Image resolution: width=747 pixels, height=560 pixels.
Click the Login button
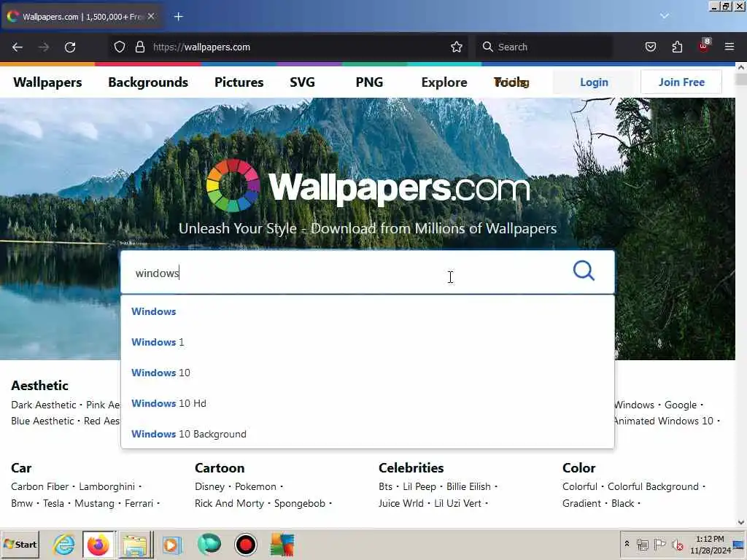(594, 82)
